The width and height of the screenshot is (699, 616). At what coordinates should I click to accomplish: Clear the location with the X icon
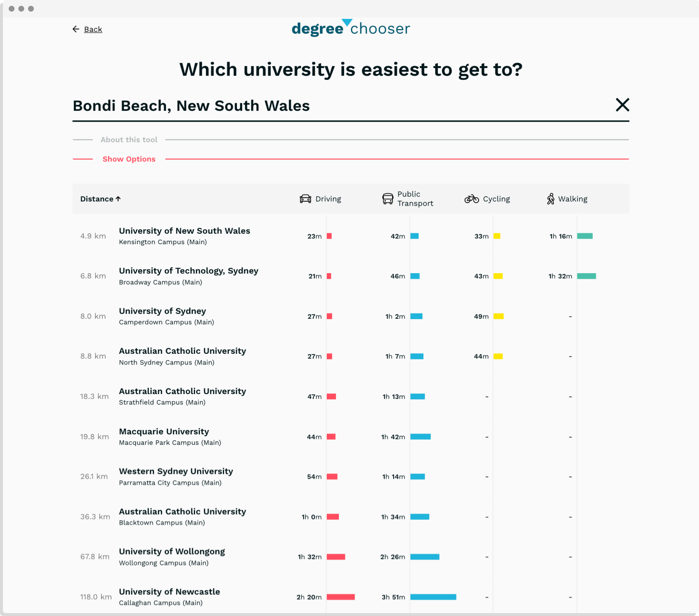click(622, 105)
